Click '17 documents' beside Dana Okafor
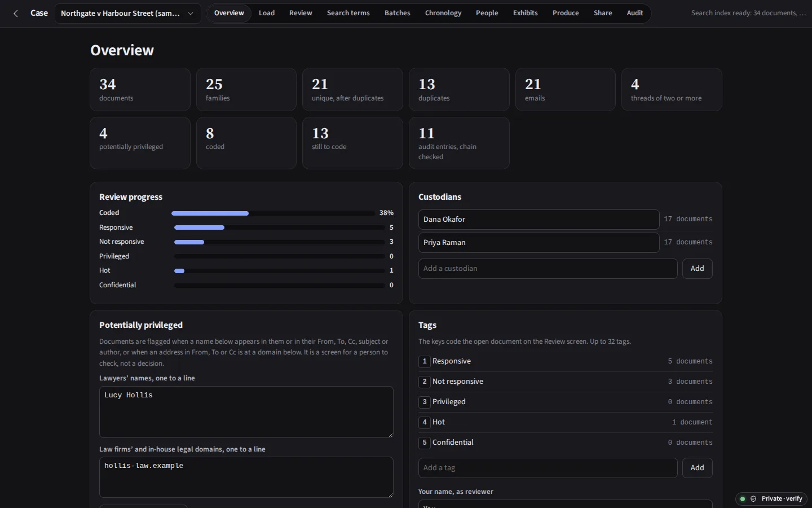The image size is (812, 508). pos(688,220)
